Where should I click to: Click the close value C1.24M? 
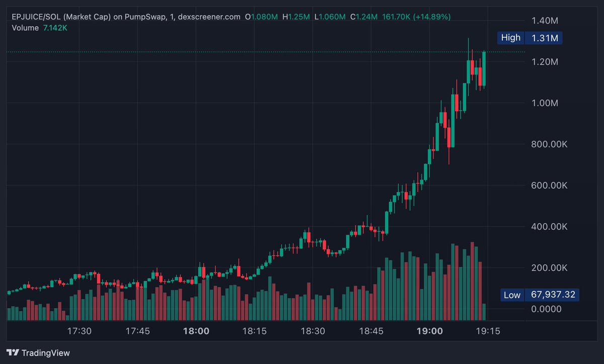[x=364, y=17]
